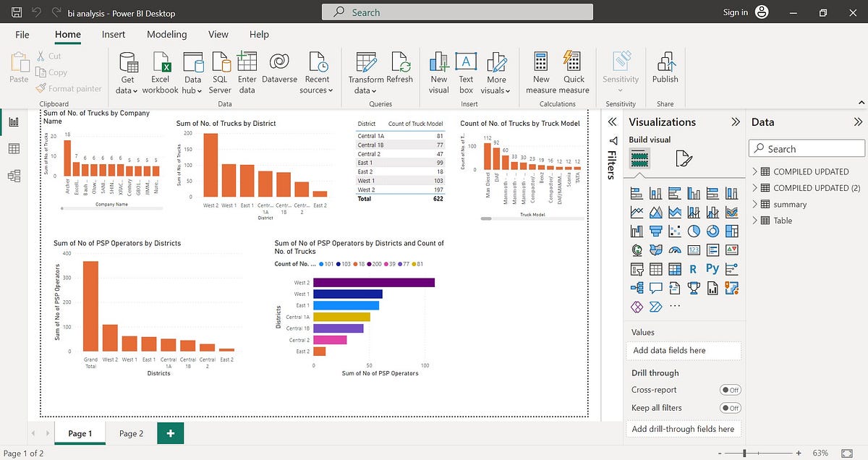Viewport: 868px width, 460px height.
Task: Expand the summary table in Data pane
Action: coord(754,204)
